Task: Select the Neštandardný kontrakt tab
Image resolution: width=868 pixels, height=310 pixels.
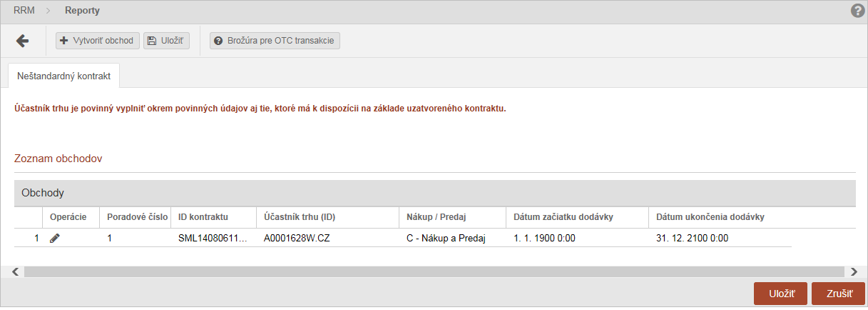Action: pyautogui.click(x=64, y=75)
